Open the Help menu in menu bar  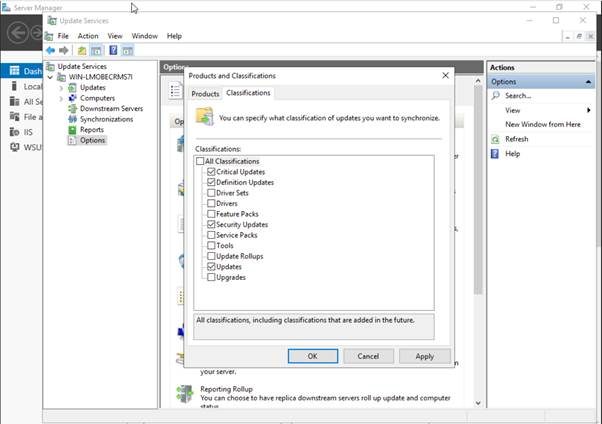point(174,36)
